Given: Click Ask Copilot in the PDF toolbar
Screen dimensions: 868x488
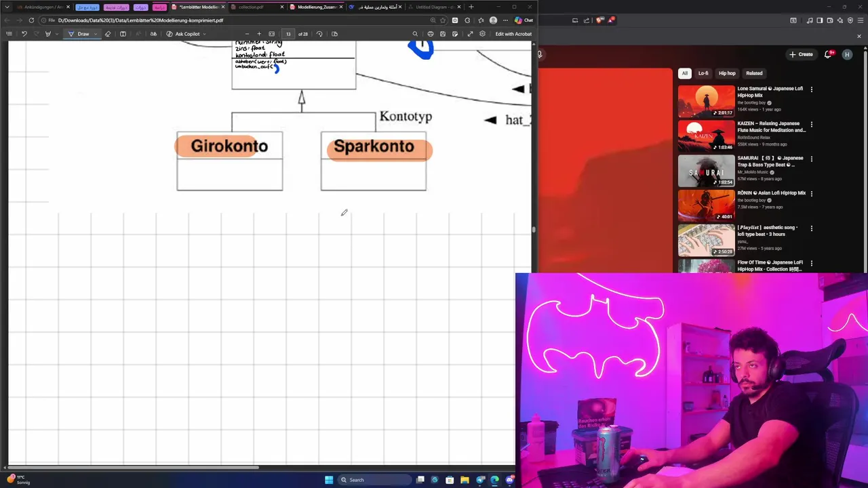Looking at the screenshot, I should click(x=183, y=34).
